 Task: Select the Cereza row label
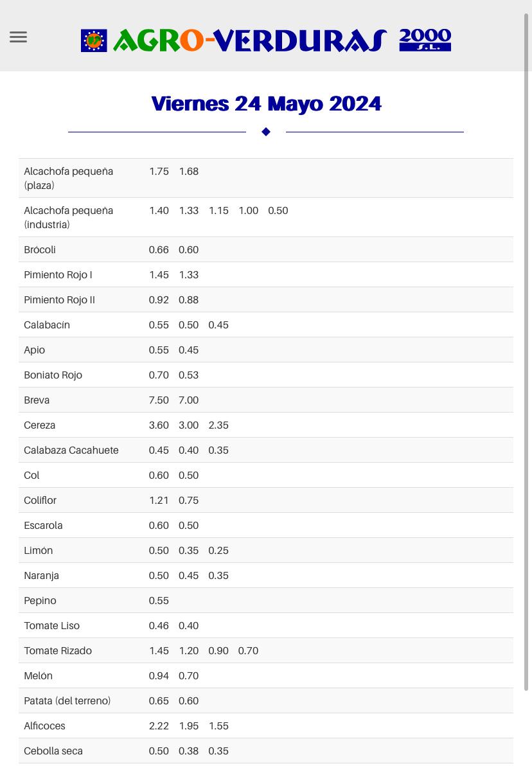point(40,425)
